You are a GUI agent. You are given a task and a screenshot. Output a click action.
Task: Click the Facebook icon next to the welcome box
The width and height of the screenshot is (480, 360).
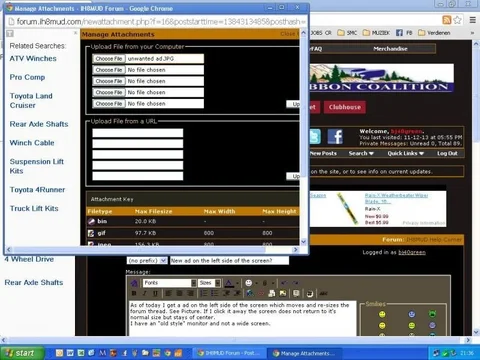[335, 136]
